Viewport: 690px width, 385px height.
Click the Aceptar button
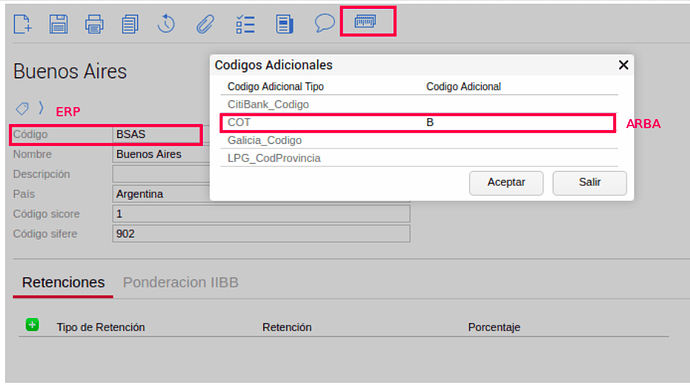coord(506,183)
